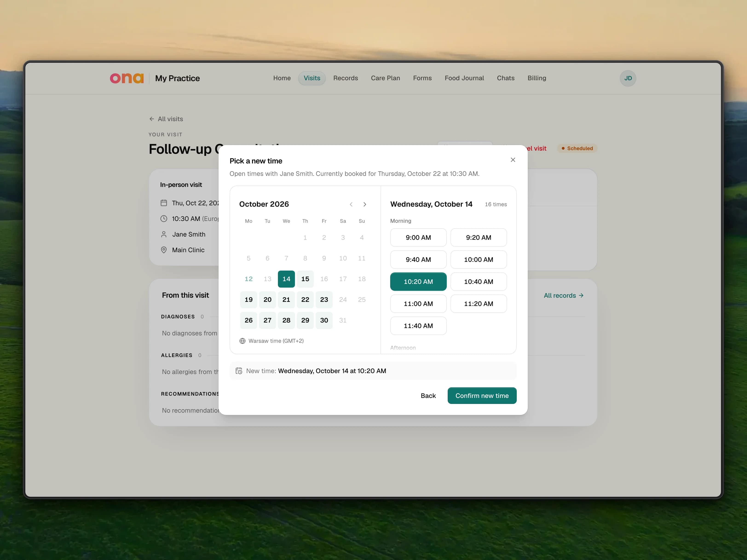747x560 pixels.
Task: Click the Back button in dialog
Action: (428, 396)
